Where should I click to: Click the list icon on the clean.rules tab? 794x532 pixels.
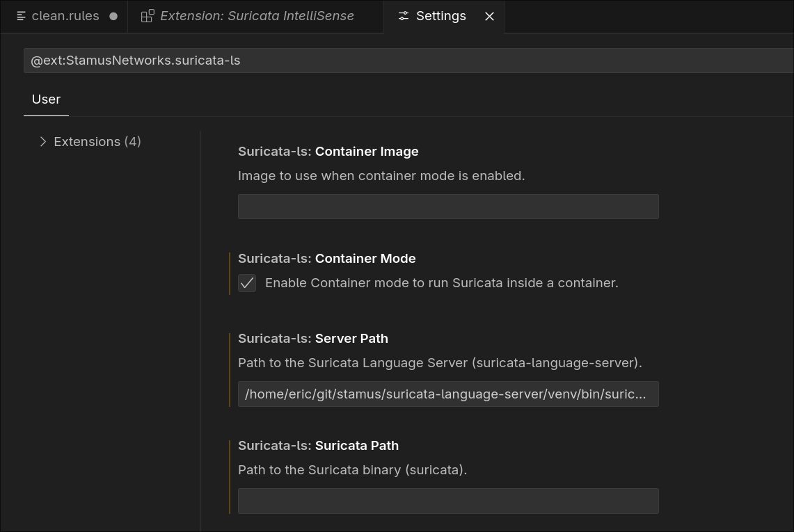click(x=19, y=15)
